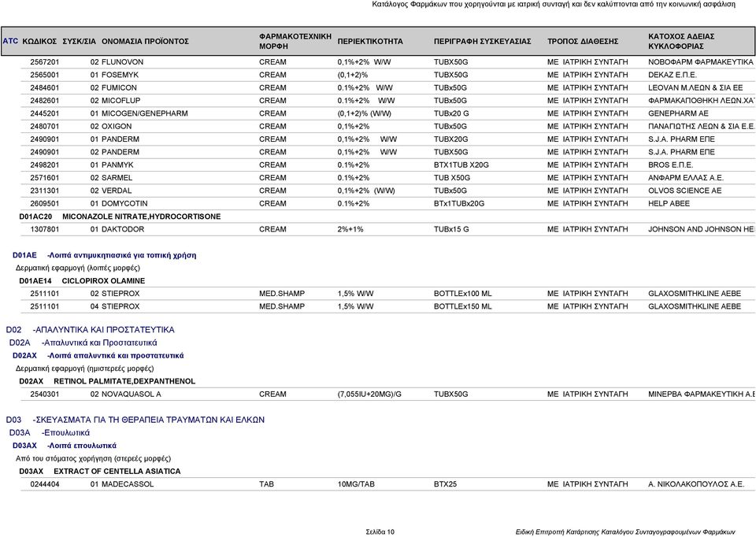Image resolution: width=756 pixels, height=537 pixels.
Task: Click code 2311301
Action: tap(45, 191)
